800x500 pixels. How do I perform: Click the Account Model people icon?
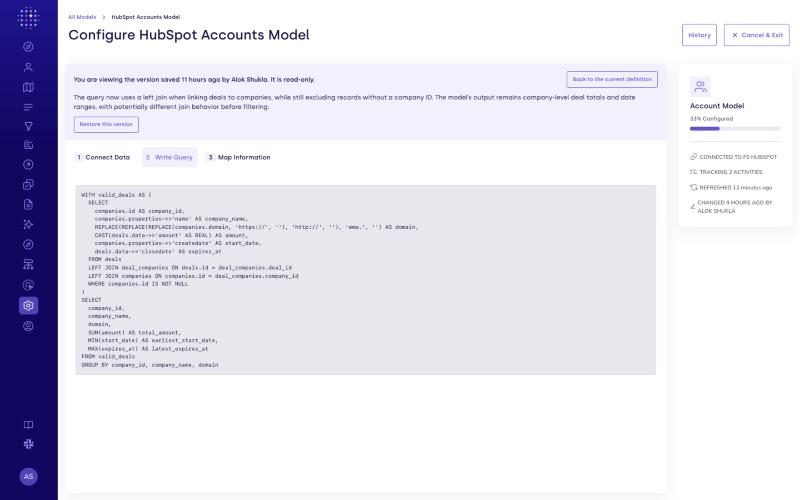click(x=700, y=87)
